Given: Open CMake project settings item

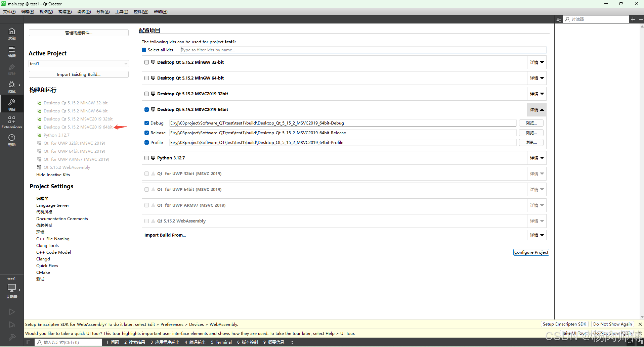Looking at the screenshot, I should 43,272.
